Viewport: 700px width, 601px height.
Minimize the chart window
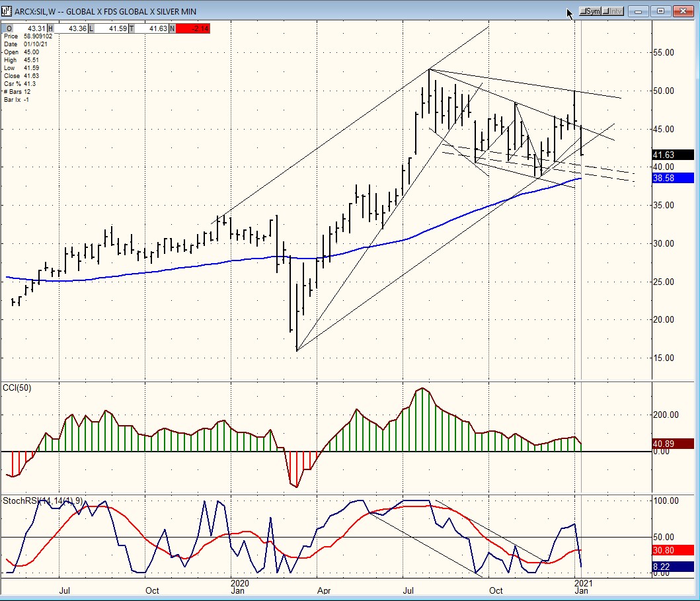tap(639, 11)
